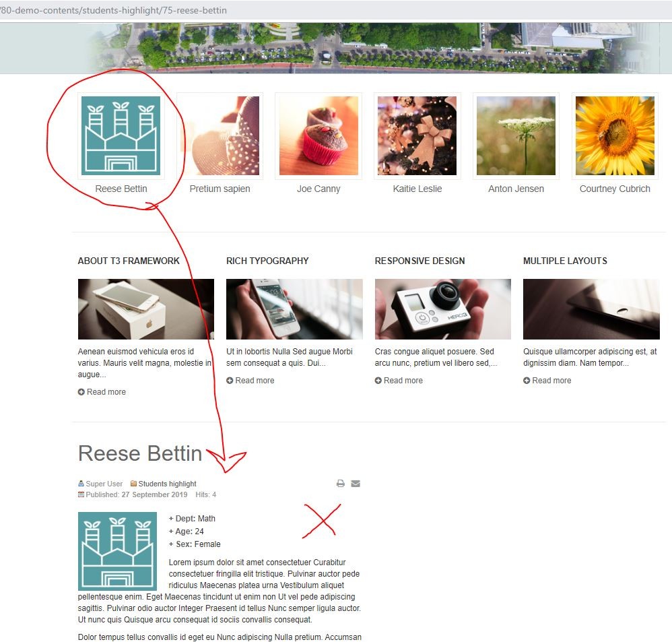Open Anton Jensen white flower thumbnail

click(516, 135)
